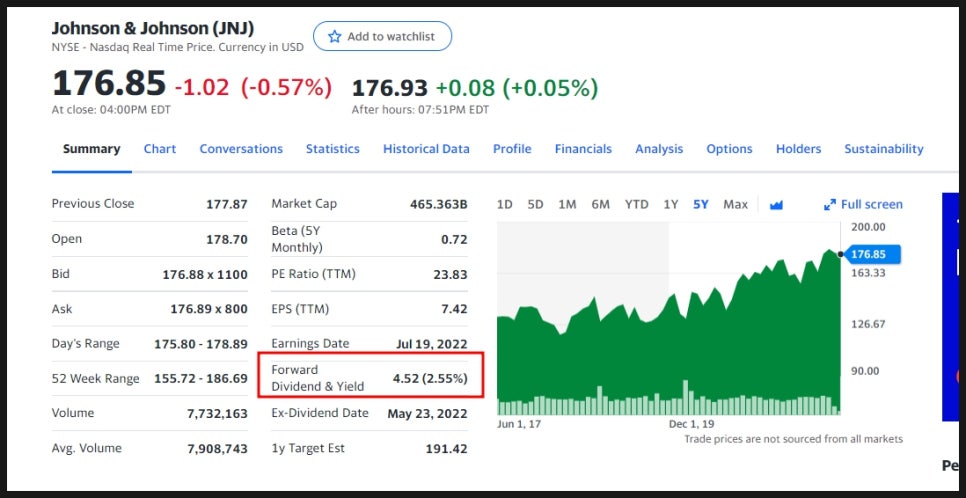
Task: Select 1M chart range
Action: (567, 205)
